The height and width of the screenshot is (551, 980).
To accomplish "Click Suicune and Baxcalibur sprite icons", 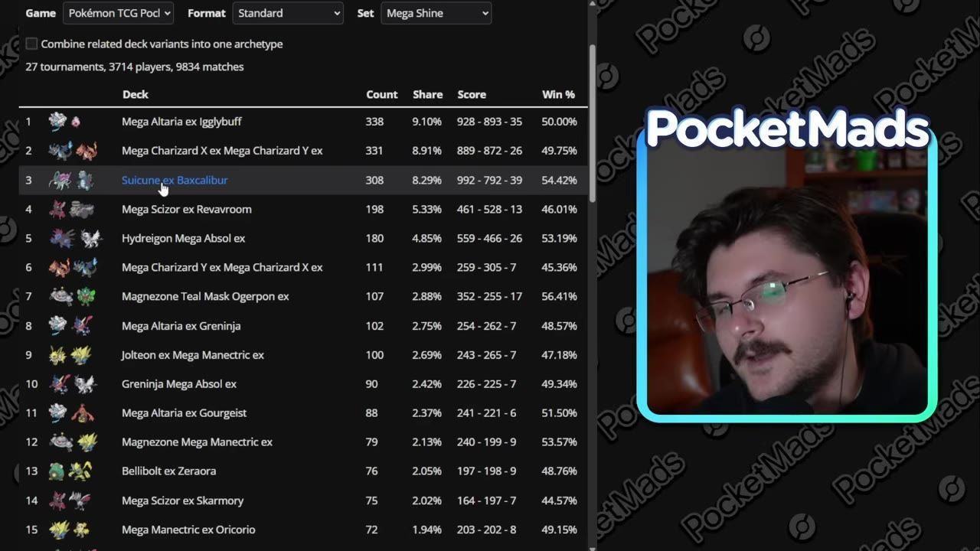I will click(x=71, y=180).
